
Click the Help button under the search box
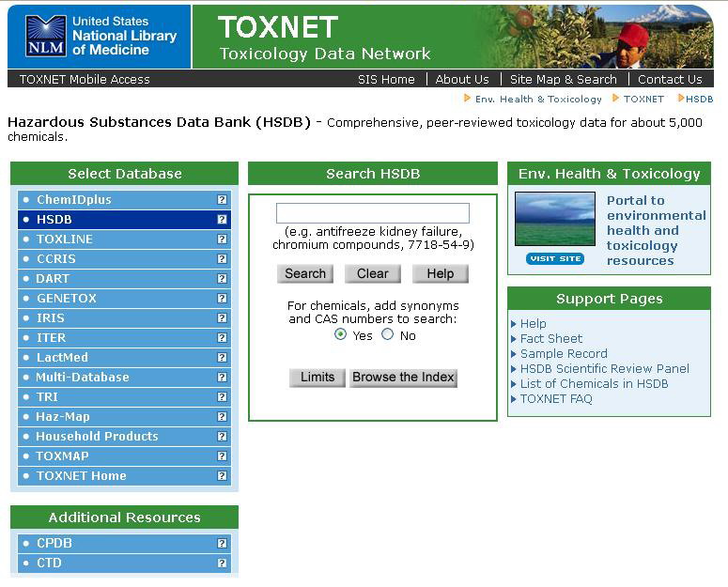pos(441,274)
